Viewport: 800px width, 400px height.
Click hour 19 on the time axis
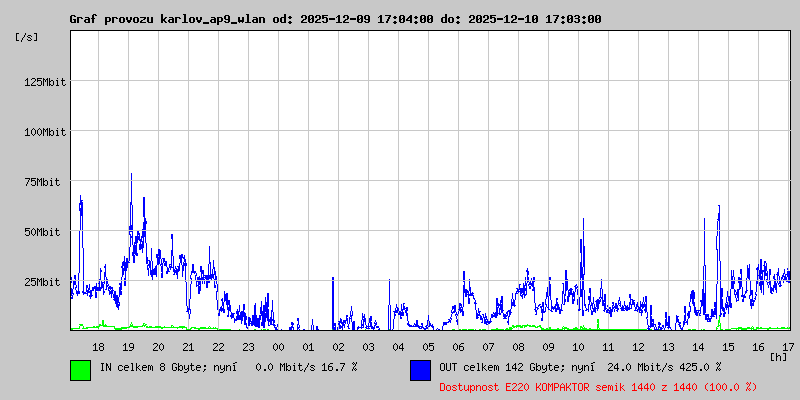point(129,346)
